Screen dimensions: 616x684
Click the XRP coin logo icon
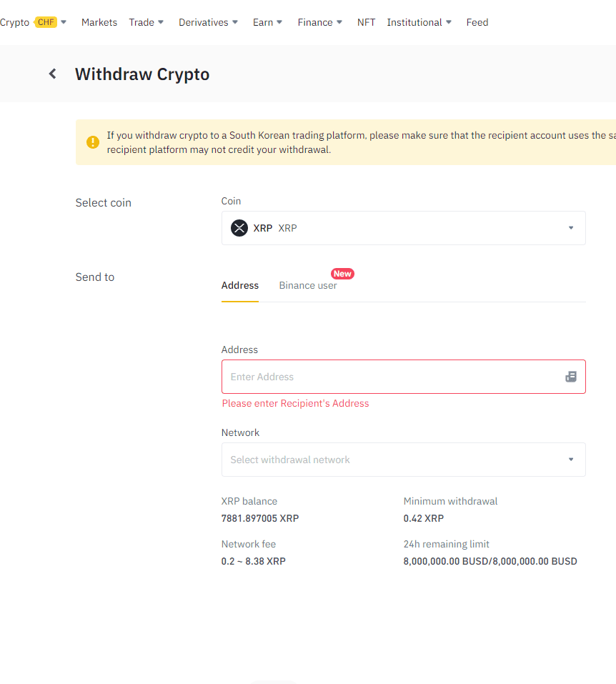[239, 228]
